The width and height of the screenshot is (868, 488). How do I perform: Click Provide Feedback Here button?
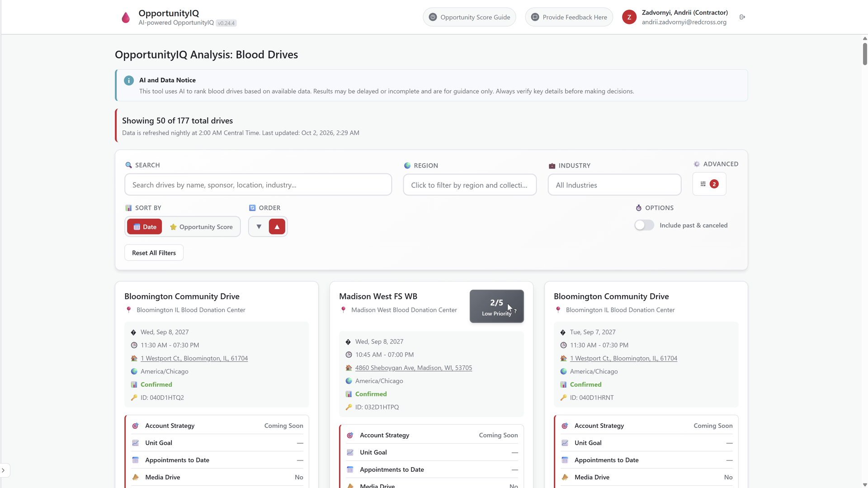coord(569,17)
